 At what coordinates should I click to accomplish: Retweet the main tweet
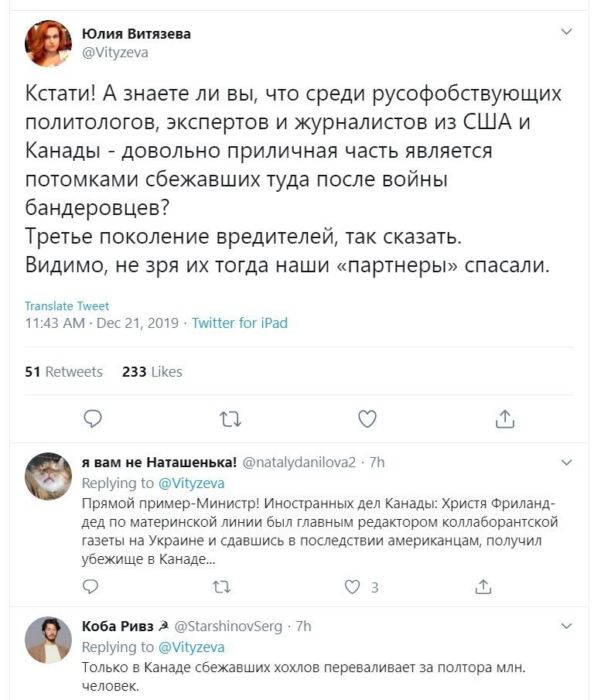coord(230,419)
